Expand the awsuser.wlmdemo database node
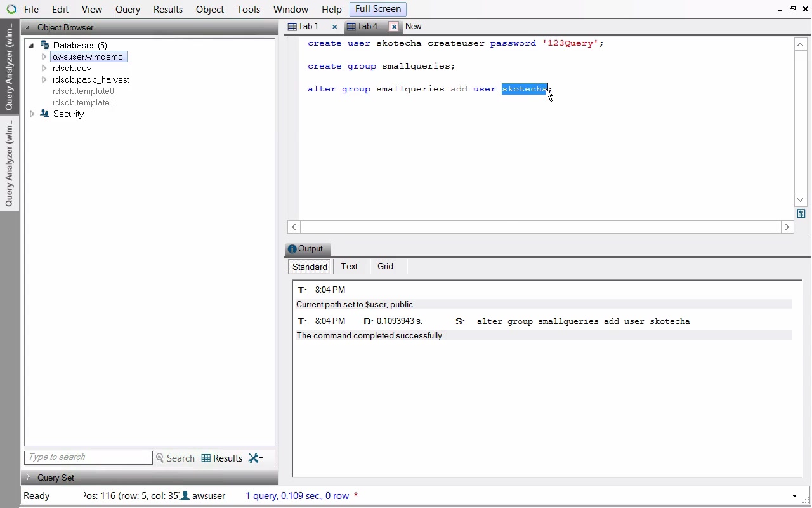 click(x=44, y=57)
